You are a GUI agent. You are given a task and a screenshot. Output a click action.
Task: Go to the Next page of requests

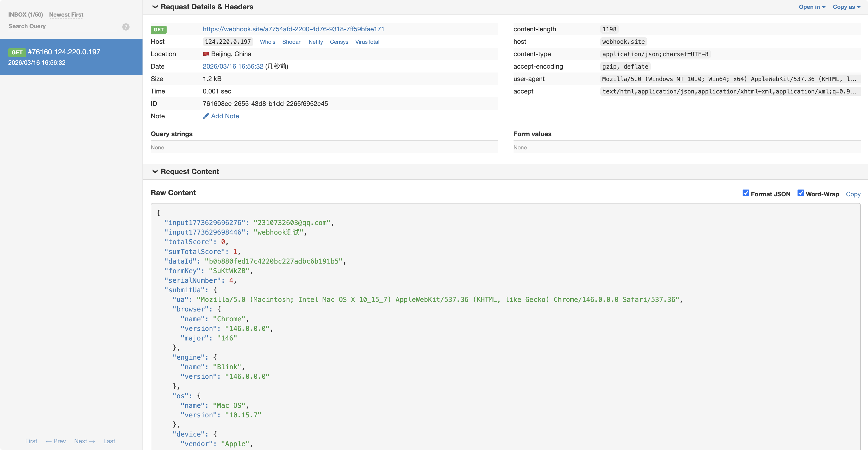[84, 441]
